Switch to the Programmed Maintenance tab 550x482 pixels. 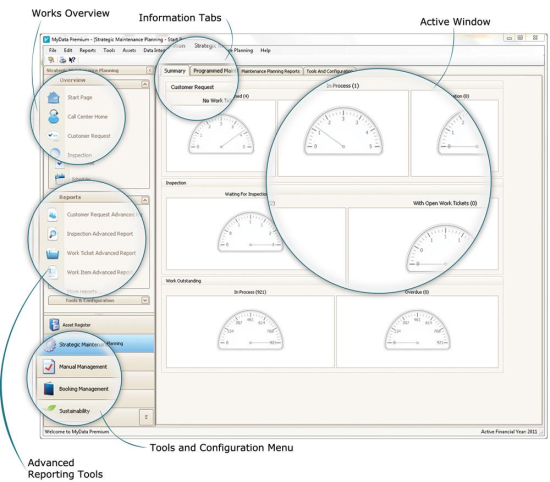tap(214, 71)
